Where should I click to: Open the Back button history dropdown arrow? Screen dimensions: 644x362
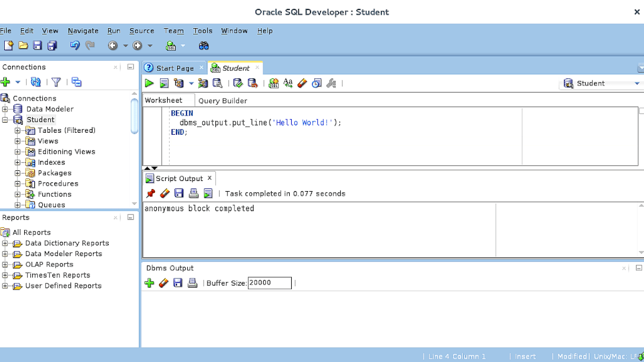[x=126, y=46]
